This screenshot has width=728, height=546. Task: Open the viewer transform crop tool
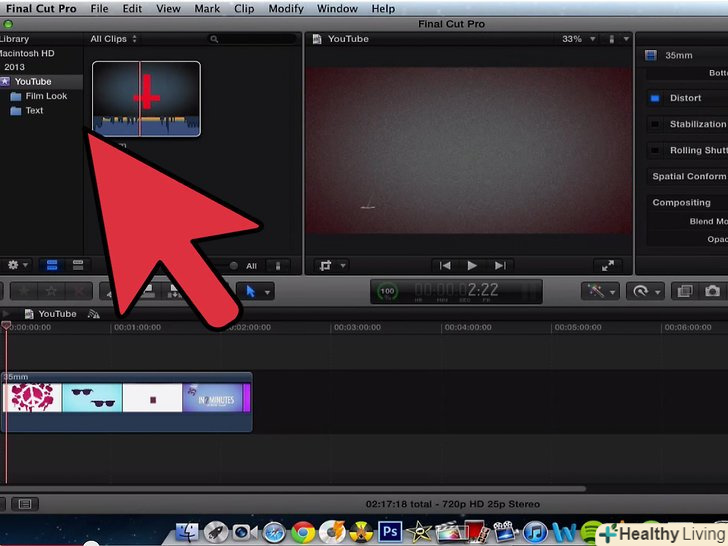pos(325,266)
